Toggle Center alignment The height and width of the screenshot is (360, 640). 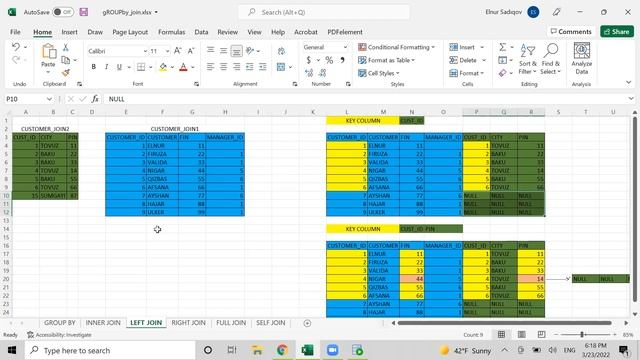(223, 67)
